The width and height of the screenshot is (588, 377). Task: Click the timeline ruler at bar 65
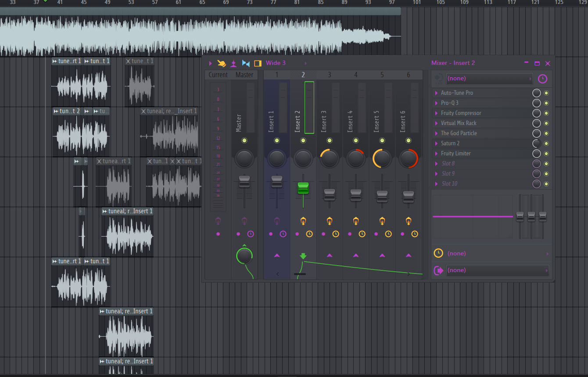click(202, 3)
